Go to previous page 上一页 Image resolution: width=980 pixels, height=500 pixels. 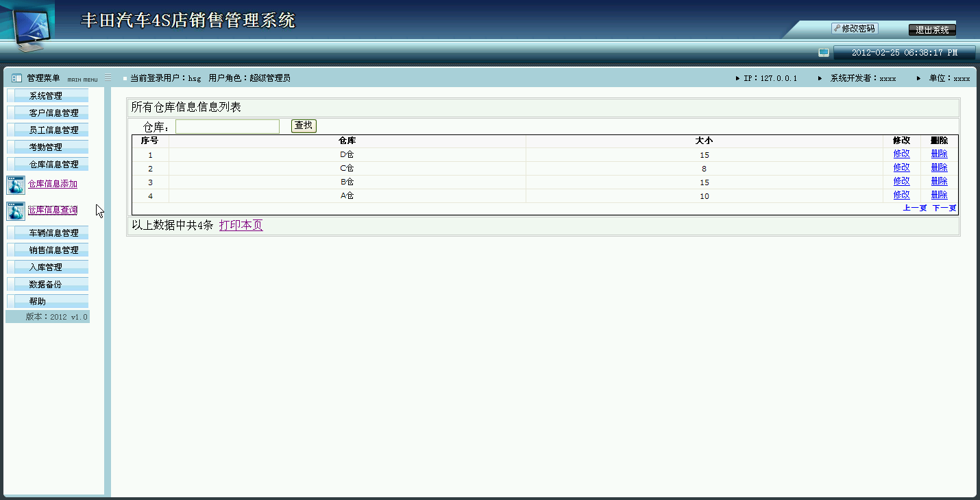pos(915,208)
